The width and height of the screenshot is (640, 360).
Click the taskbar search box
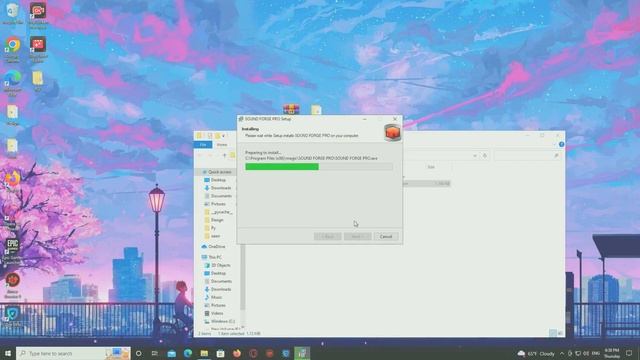pos(73,353)
